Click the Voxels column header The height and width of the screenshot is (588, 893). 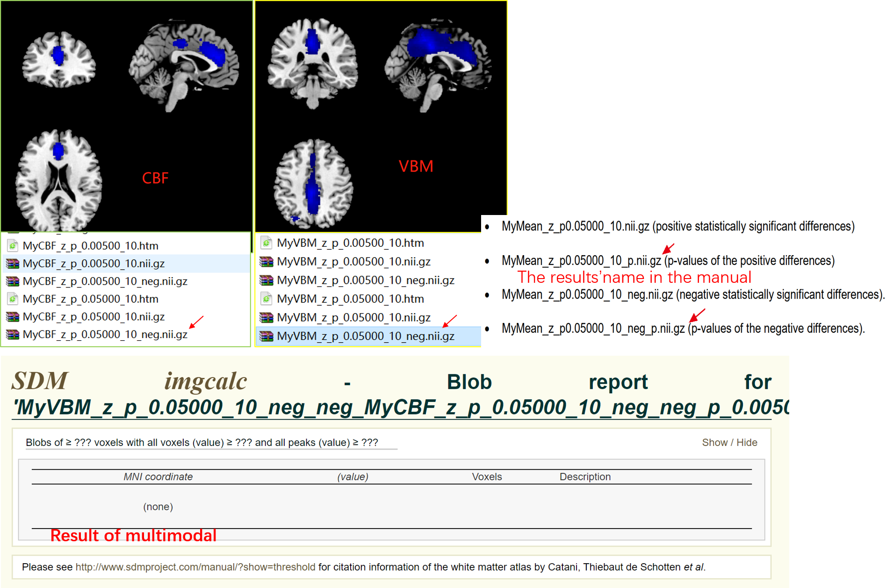[x=487, y=477]
